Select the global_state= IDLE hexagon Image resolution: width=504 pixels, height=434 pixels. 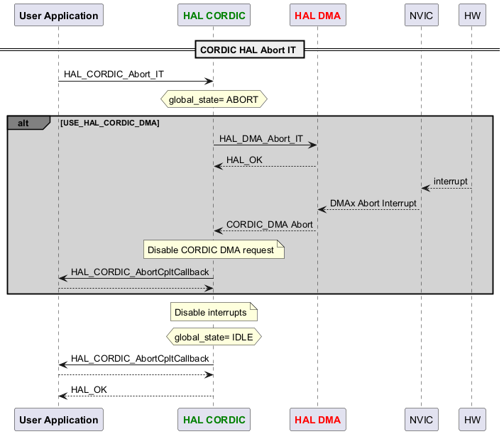point(214,337)
